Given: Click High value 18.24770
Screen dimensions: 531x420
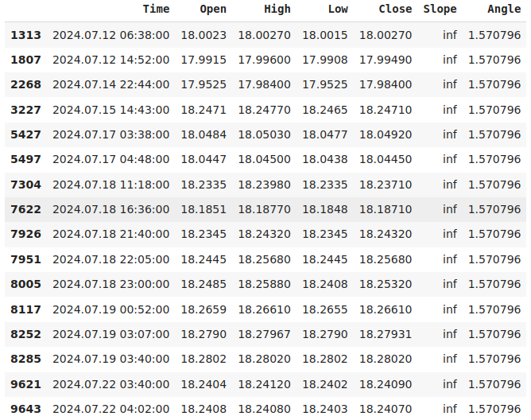Looking at the screenshot, I should pos(264,110).
